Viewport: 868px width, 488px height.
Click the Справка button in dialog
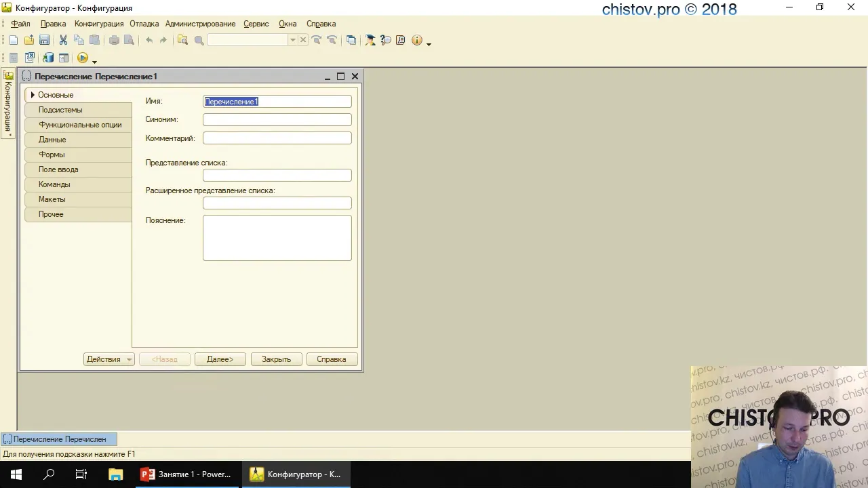tap(332, 359)
